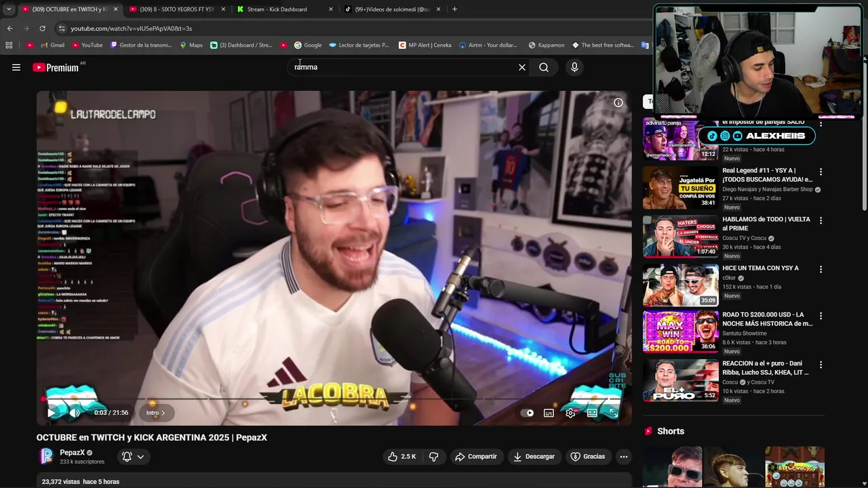The width and height of the screenshot is (868, 488).
Task: Open the apps grid bookmark icon
Action: pos(9,45)
